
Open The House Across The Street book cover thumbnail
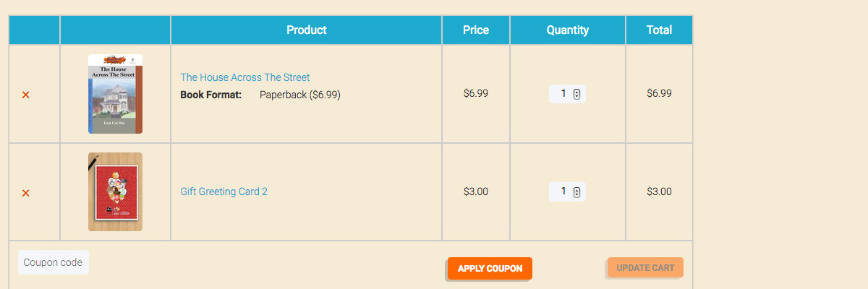coord(115,94)
